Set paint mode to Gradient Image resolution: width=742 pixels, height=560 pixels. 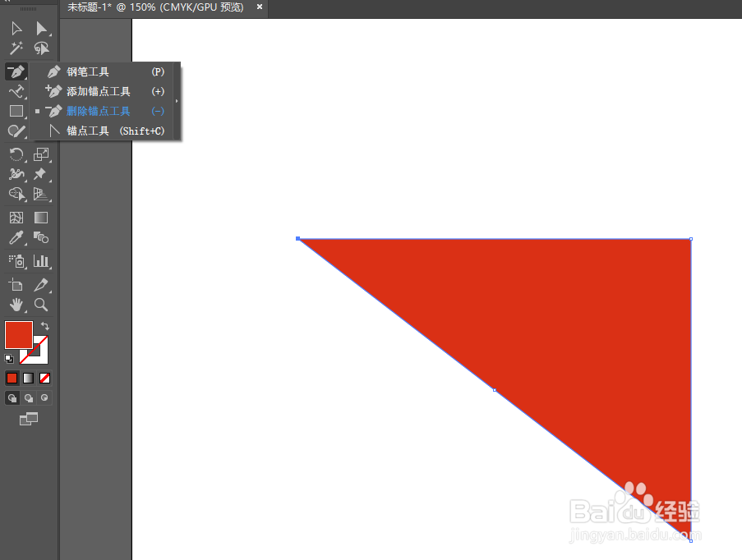click(29, 378)
